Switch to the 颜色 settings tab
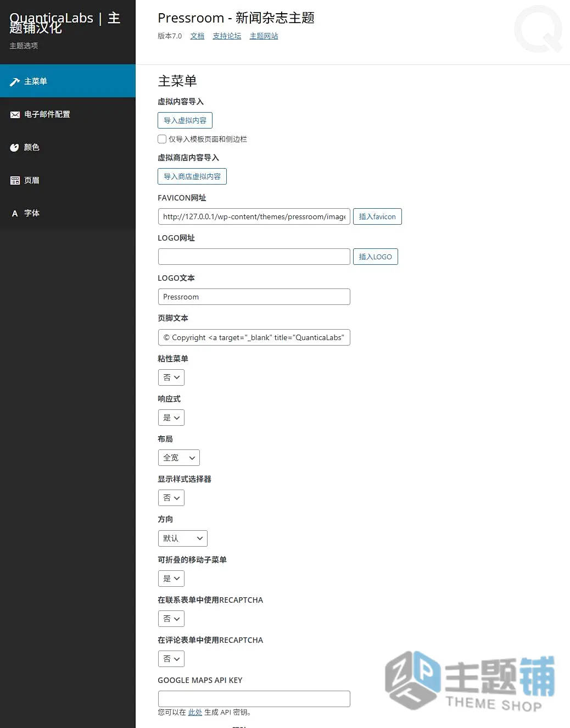Screen dimensions: 570x728 click(x=68, y=147)
